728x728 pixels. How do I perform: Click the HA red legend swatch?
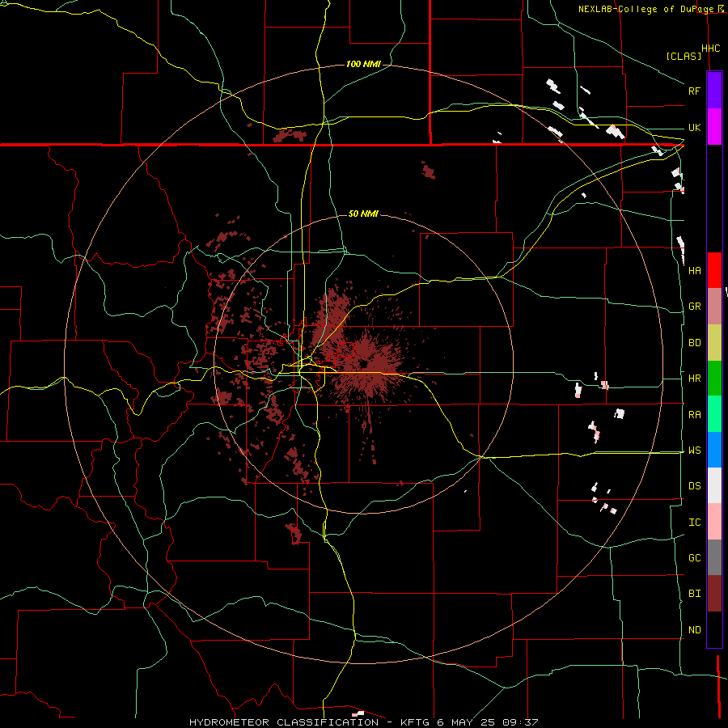coord(714,270)
